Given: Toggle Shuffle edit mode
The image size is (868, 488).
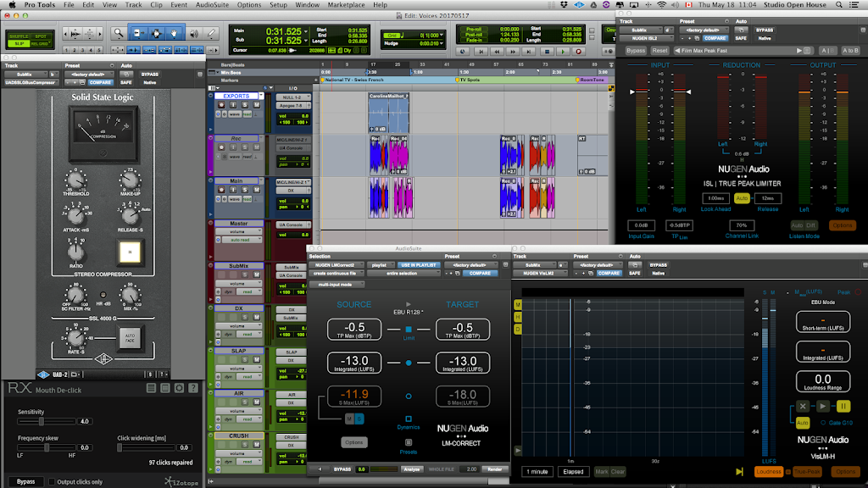Looking at the screenshot, I should coord(19,36).
